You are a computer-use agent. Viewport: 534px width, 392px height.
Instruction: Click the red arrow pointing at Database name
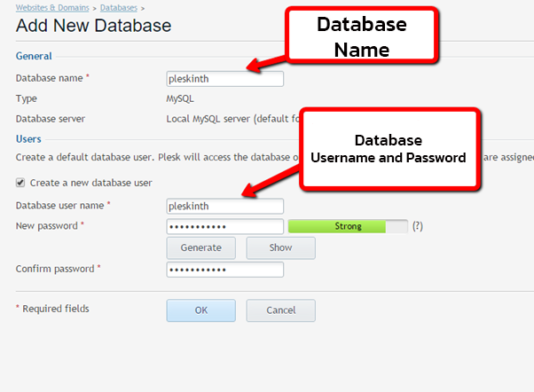click(267, 64)
